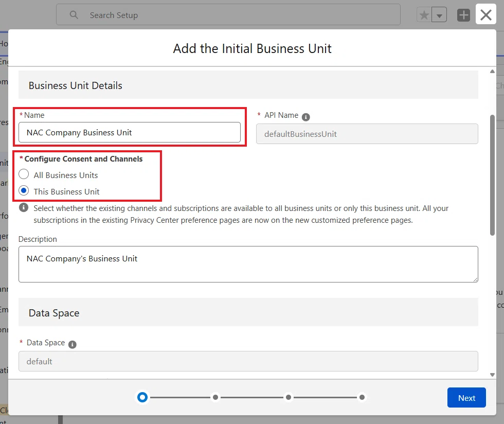Click the search magnifier icon in Setup

click(74, 15)
